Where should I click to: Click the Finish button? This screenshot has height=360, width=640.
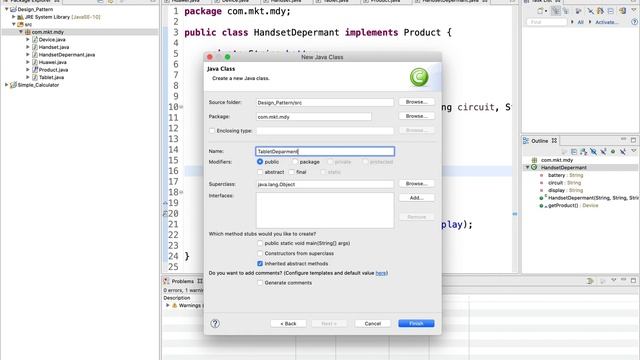coord(416,324)
